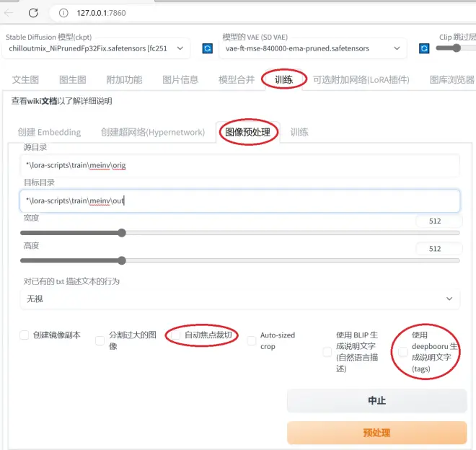Image resolution: width=476 pixels, height=450 pixels.
Task: Click the 目标目录 path field
Action: point(240,200)
